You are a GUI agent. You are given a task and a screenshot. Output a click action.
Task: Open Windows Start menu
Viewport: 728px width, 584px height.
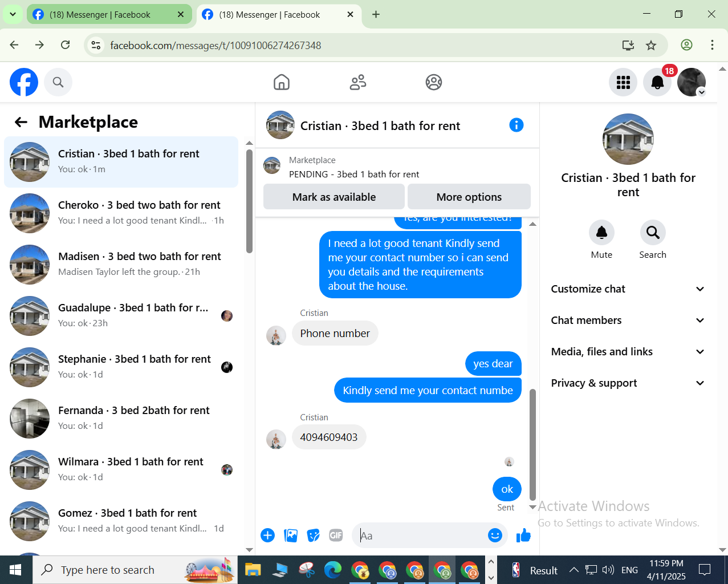coord(15,570)
